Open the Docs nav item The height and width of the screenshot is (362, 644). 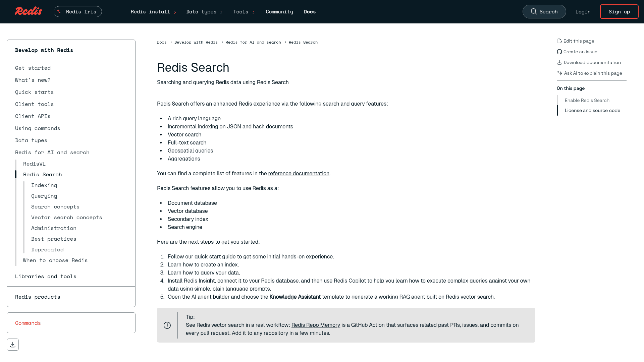coord(310,12)
